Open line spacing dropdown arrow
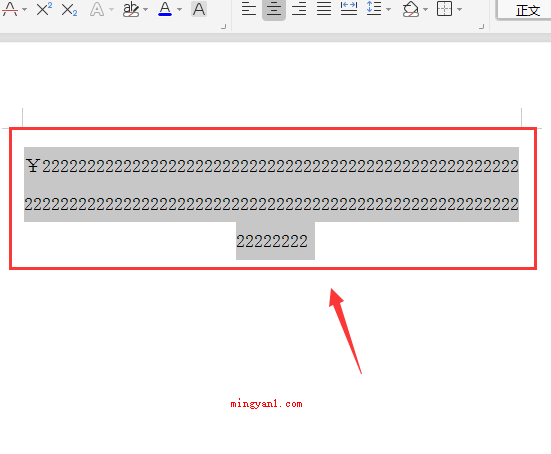This screenshot has width=551, height=454. (389, 9)
